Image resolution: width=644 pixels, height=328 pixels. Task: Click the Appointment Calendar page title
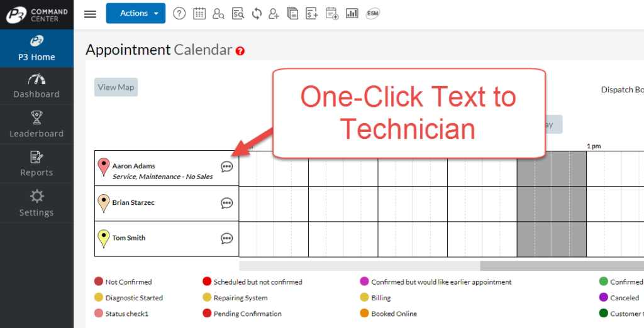point(159,50)
